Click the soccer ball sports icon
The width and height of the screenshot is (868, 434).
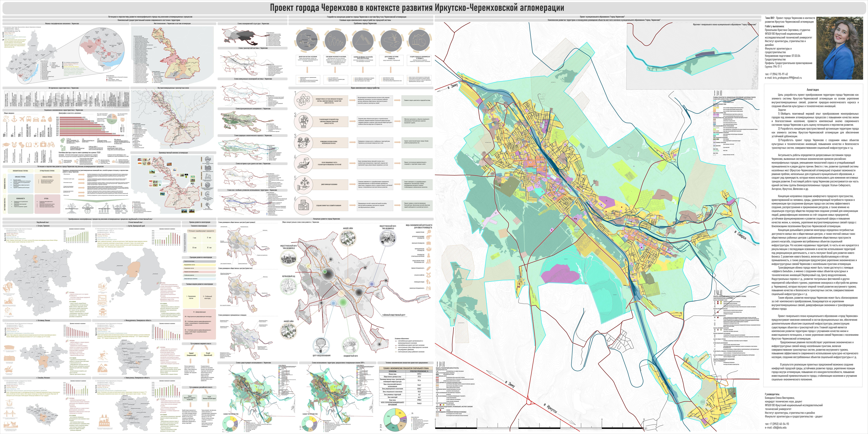(36, 145)
